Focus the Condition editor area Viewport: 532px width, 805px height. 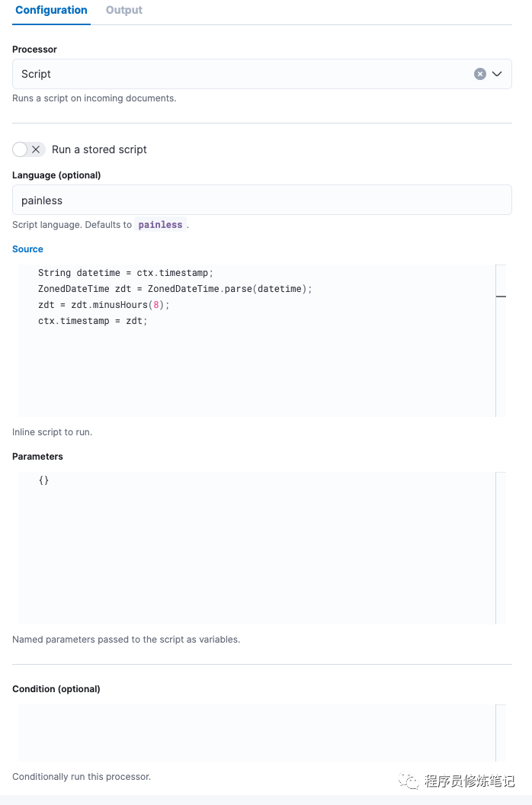pyautogui.click(x=256, y=733)
